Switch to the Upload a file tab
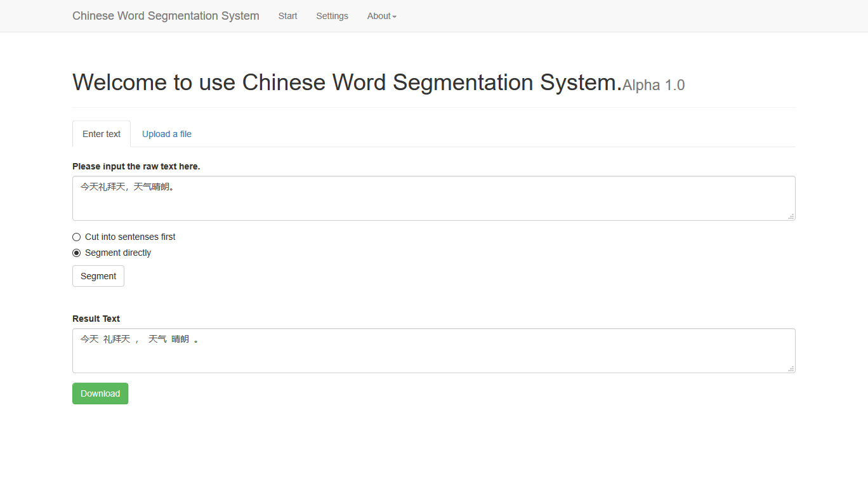 [x=167, y=134]
